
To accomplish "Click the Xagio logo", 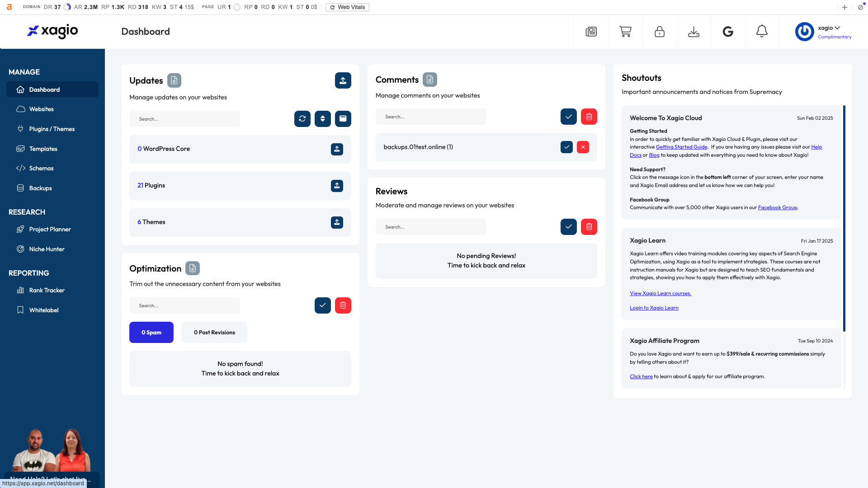I will [52, 31].
